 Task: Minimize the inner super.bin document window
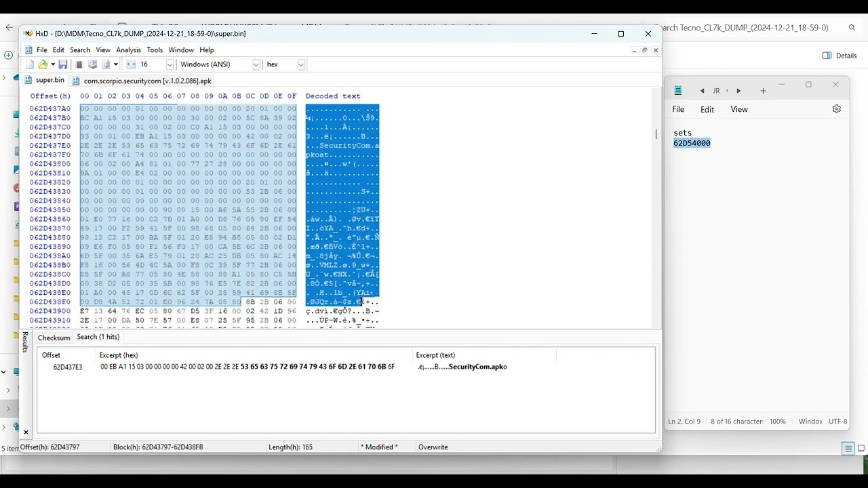click(634, 50)
